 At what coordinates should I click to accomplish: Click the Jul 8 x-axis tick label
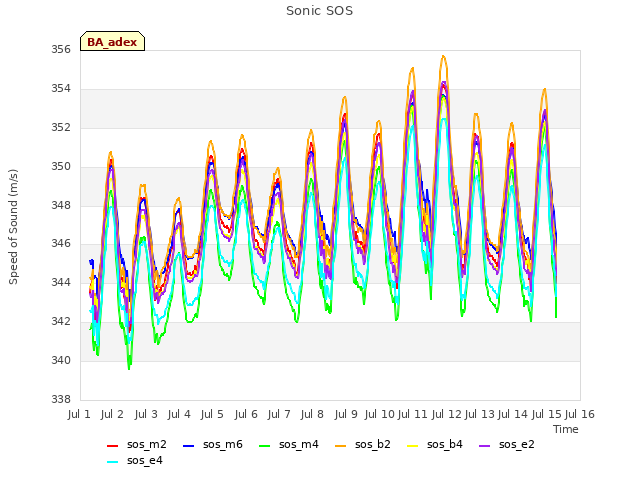pyautogui.click(x=312, y=414)
